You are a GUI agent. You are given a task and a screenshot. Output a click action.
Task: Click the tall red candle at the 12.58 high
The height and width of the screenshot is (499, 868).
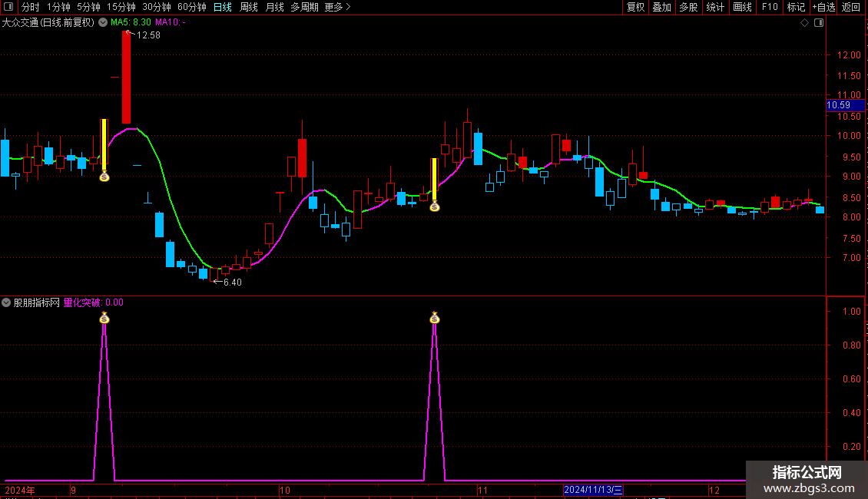click(126, 77)
